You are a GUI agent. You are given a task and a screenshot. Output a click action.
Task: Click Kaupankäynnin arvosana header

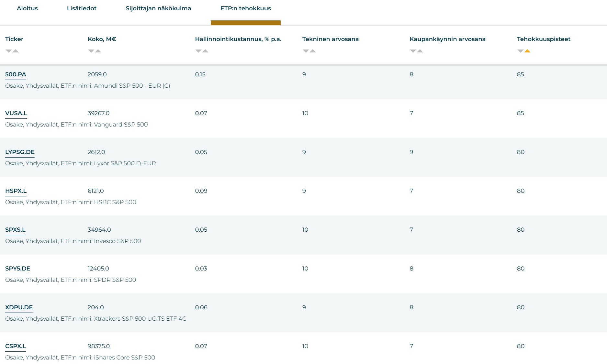click(x=448, y=39)
